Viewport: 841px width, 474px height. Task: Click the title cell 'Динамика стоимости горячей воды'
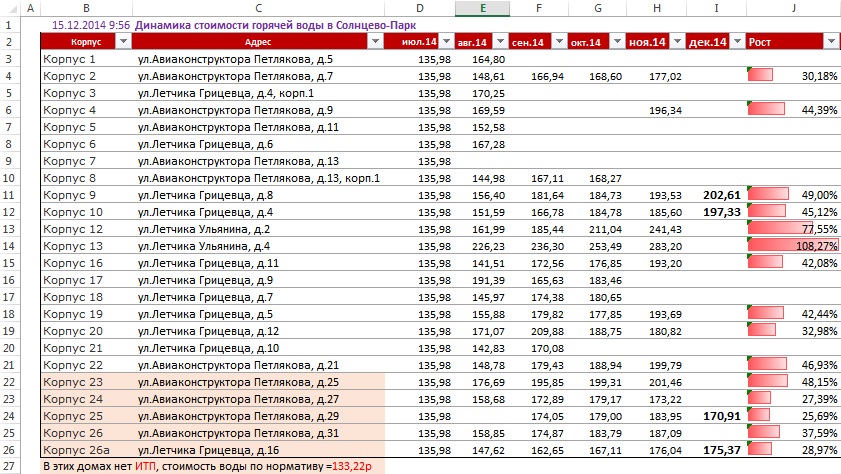click(x=275, y=25)
